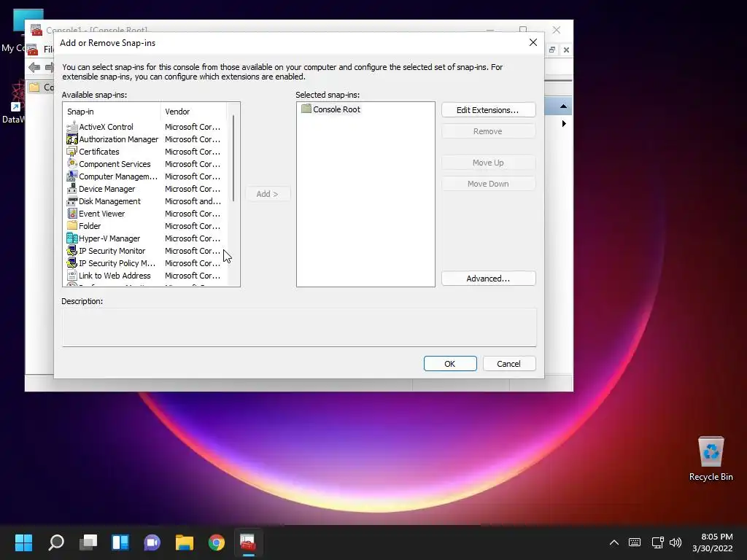
Task: Open the Recycle Bin on desktop
Action: point(711,459)
